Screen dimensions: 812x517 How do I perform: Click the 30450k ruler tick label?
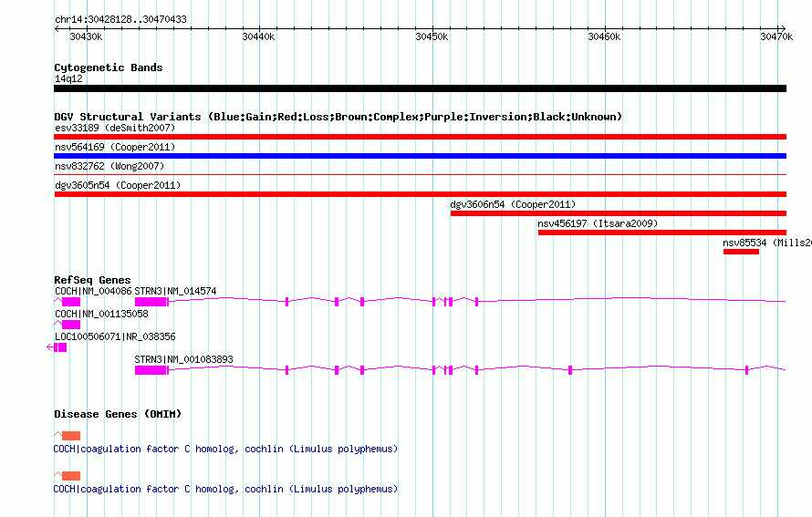coord(432,36)
